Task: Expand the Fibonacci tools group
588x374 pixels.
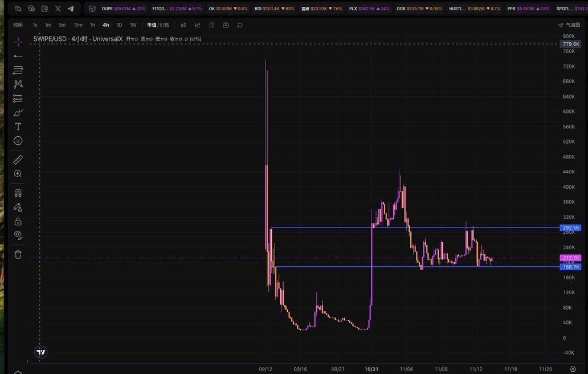Action: (18, 70)
